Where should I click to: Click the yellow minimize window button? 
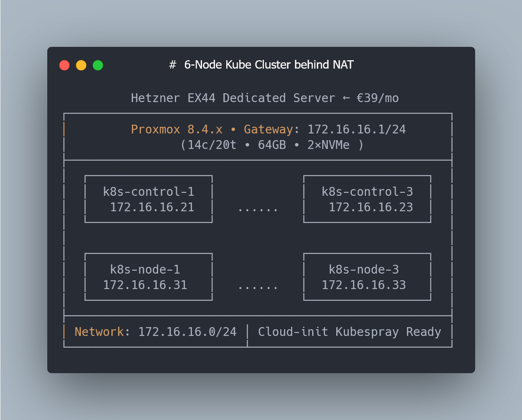point(81,65)
